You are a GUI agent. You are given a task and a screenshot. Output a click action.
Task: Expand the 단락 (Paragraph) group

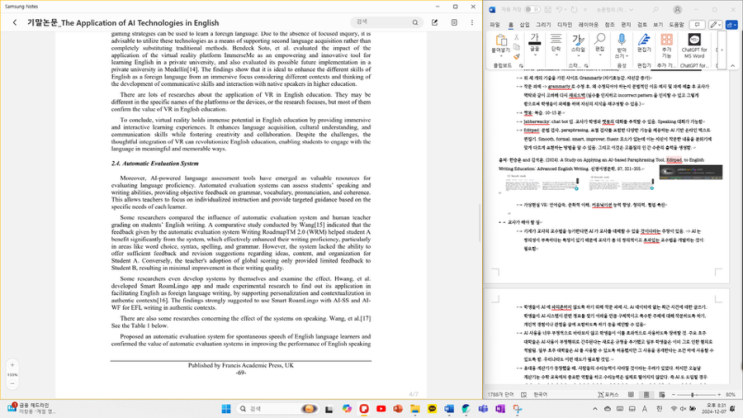click(x=556, y=45)
